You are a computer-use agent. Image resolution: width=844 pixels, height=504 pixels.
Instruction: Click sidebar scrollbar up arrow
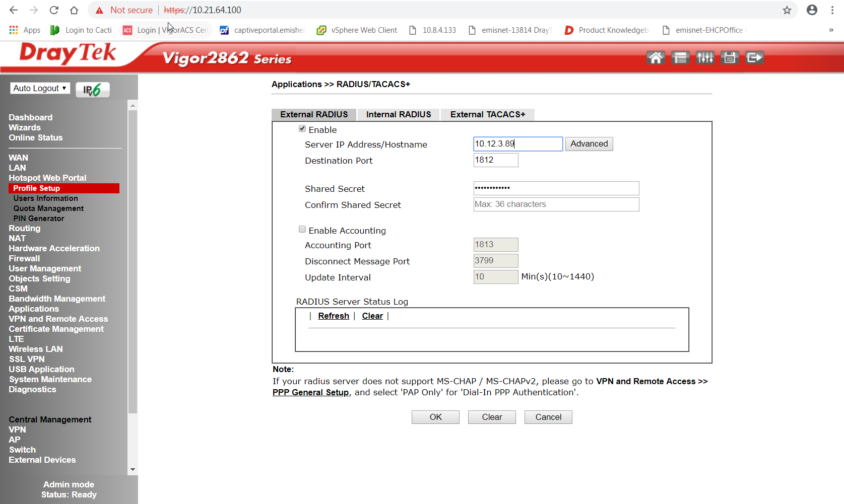click(x=133, y=105)
